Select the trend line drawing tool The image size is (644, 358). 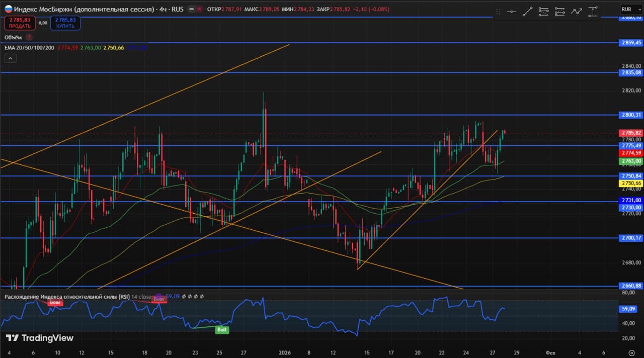point(527,12)
